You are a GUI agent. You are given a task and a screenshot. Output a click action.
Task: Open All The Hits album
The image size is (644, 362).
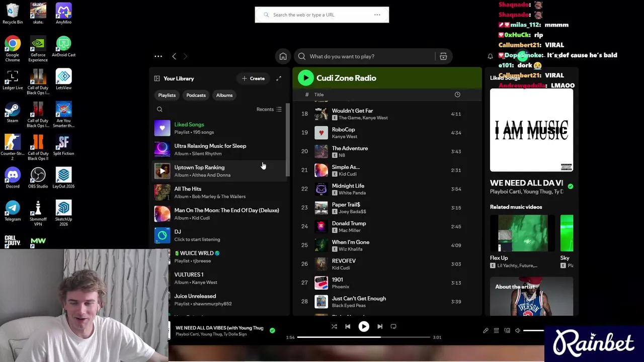pyautogui.click(x=219, y=193)
